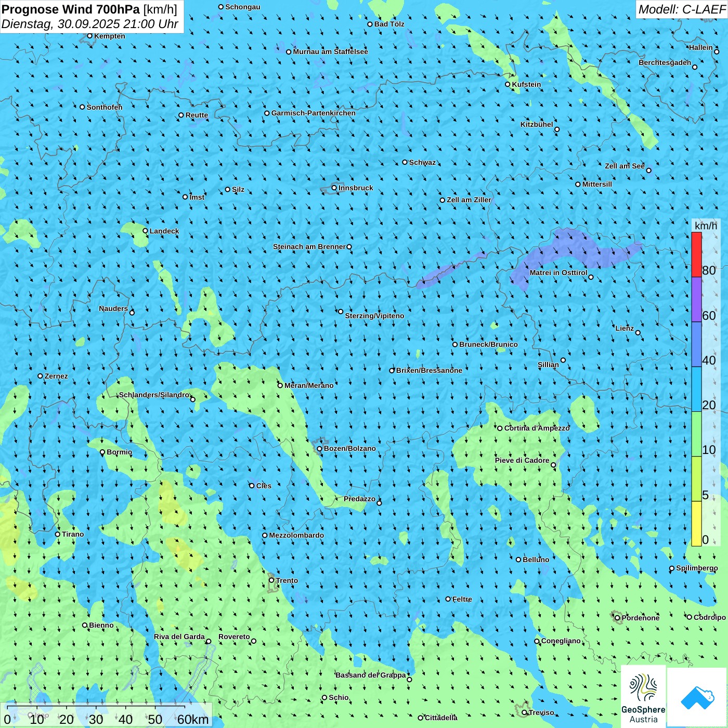Click the Garmisch-Partenkirchen marker
The image size is (728, 728).
point(267,113)
